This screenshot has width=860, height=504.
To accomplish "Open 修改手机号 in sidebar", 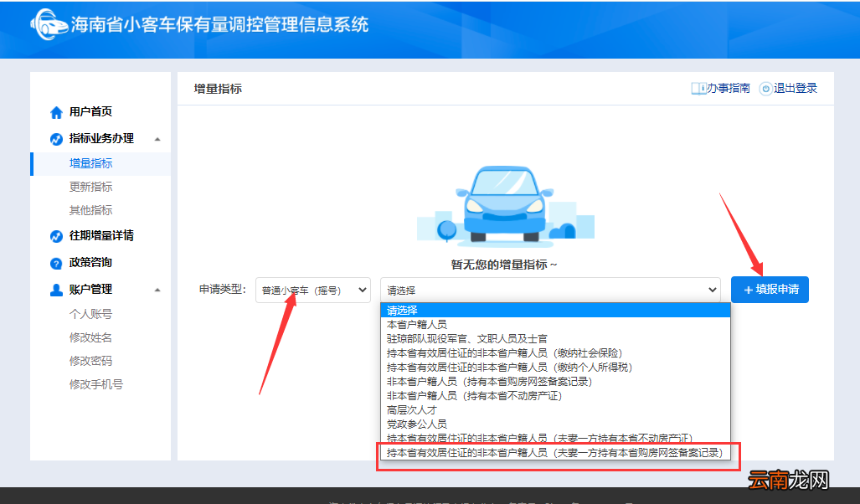I will pos(96,385).
